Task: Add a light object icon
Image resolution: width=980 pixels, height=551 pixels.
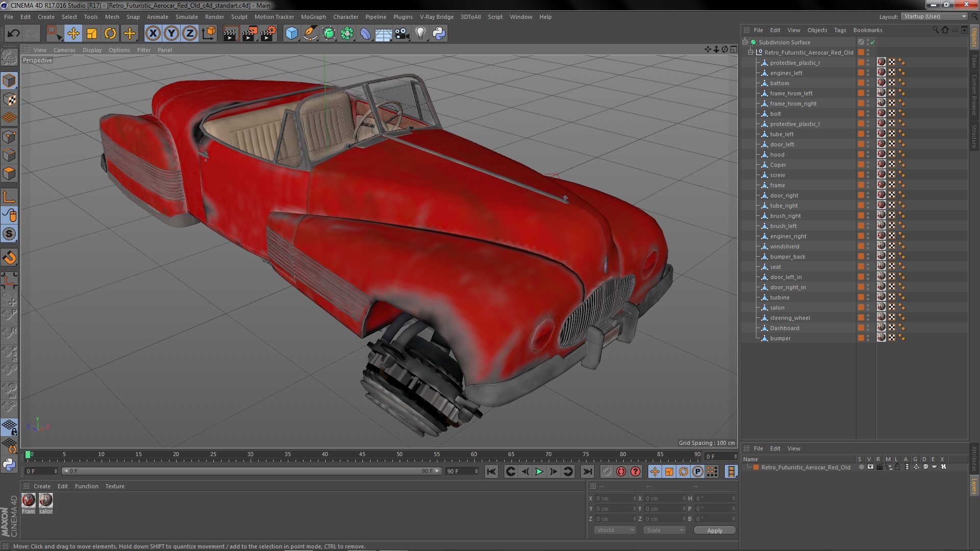Action: click(x=421, y=34)
